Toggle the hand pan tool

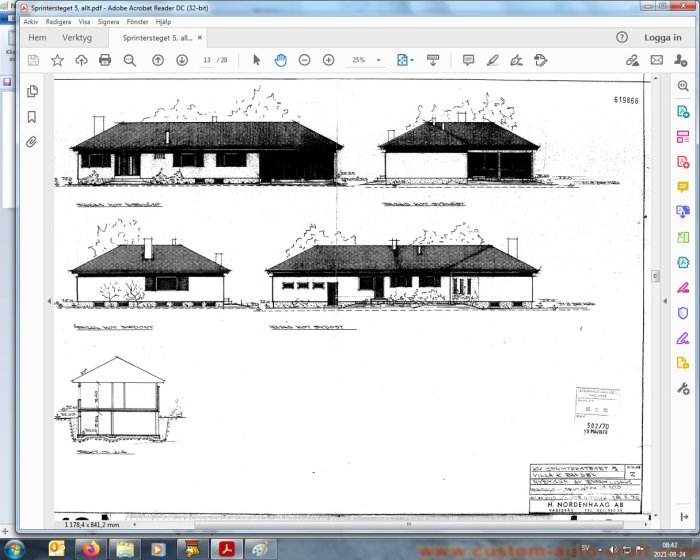[280, 60]
